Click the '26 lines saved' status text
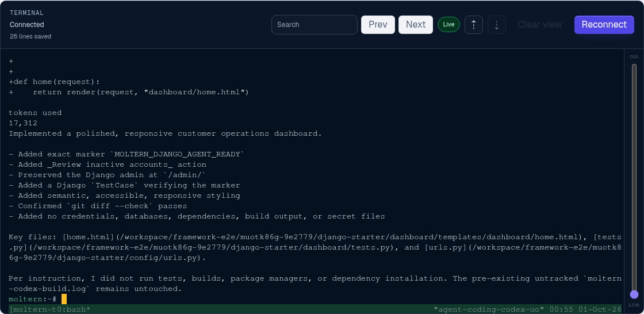Viewport: 644px width, 314px height. [30, 36]
